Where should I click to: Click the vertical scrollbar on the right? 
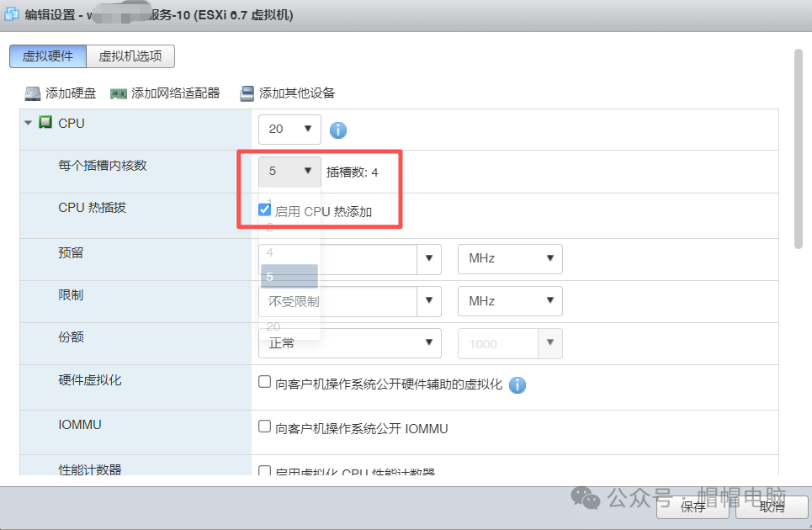click(x=799, y=149)
